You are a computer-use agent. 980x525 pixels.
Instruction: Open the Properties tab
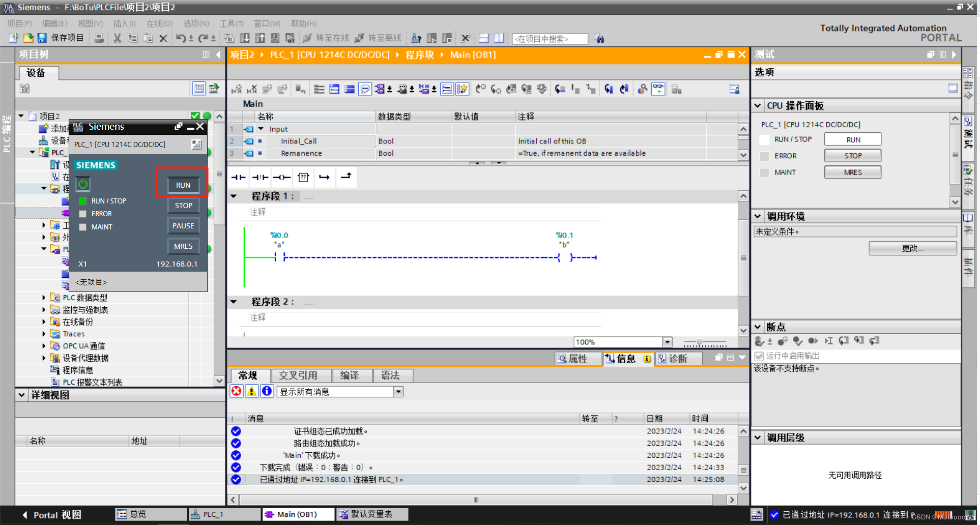tap(578, 359)
